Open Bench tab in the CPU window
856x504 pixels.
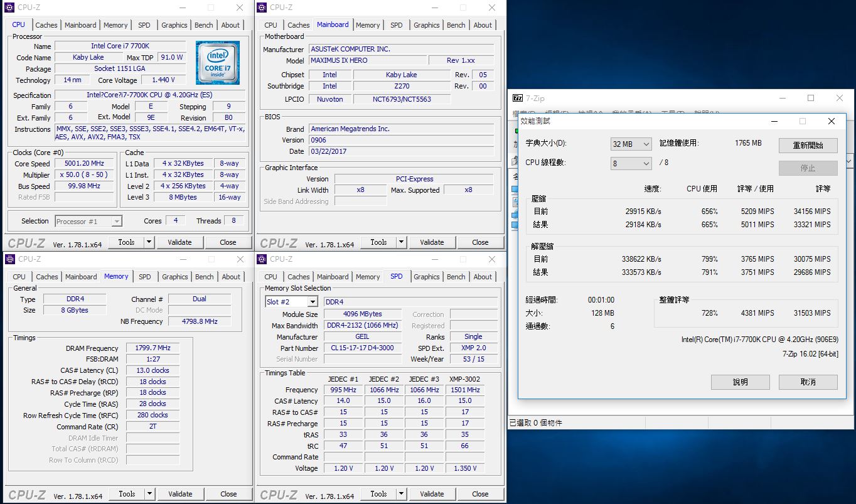(x=204, y=25)
